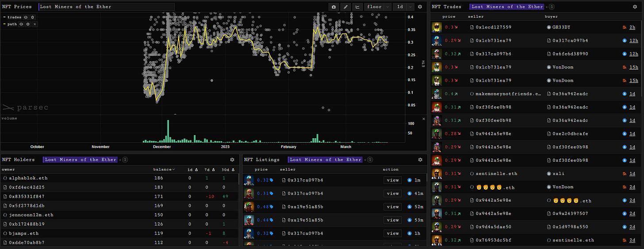Image resolution: width=644 pixels, height=249 pixels.
Task: Select the pencil draw tool in NFT Prices
Action: coord(345,7)
